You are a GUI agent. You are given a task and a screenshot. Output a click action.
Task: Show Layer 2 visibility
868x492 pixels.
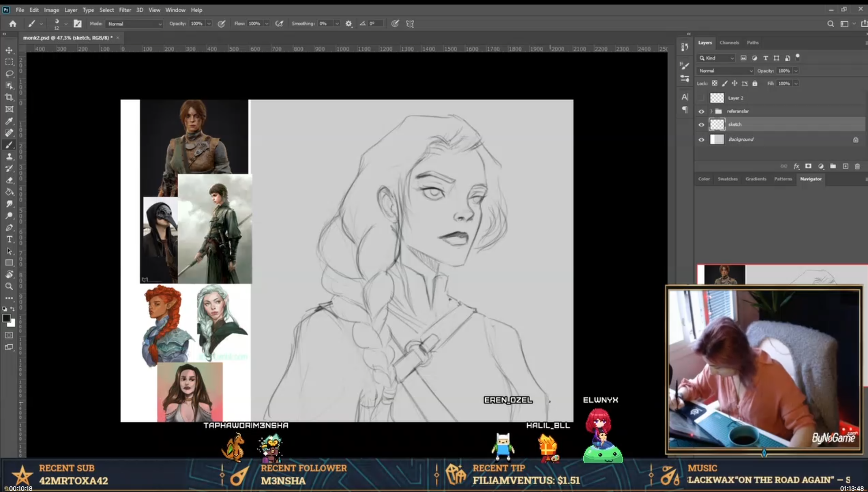point(701,98)
